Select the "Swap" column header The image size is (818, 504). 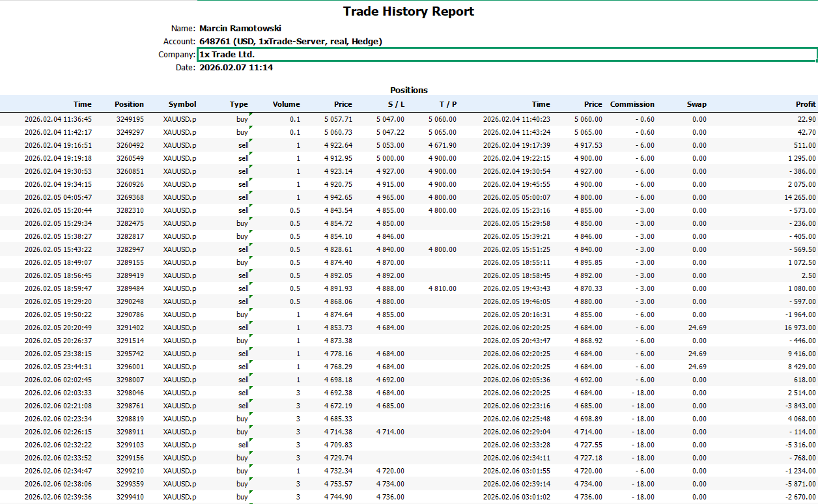[x=696, y=104]
